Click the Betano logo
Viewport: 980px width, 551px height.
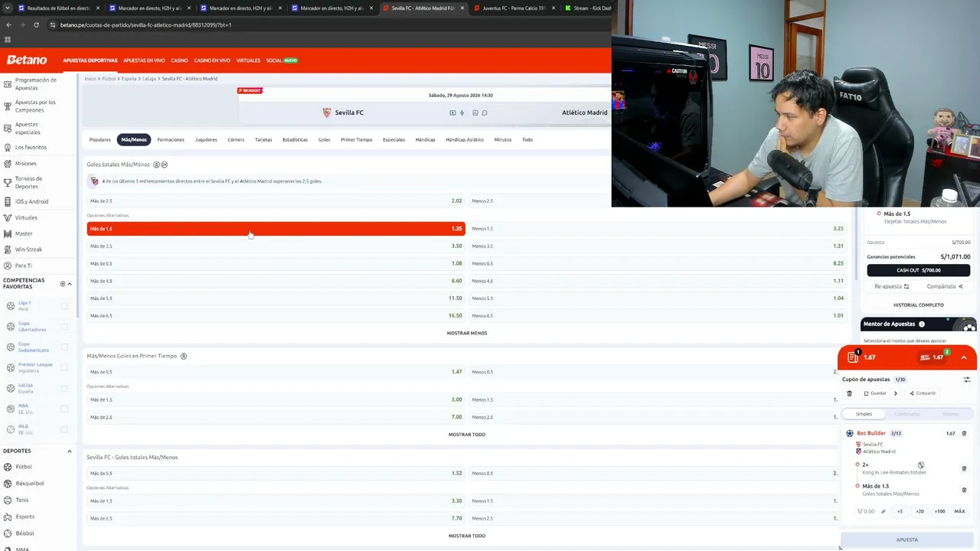pyautogui.click(x=27, y=60)
